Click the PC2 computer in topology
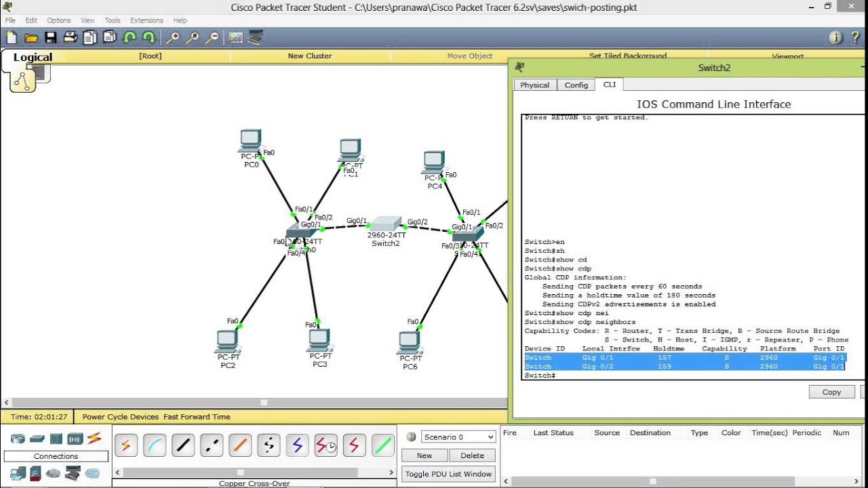Image resolution: width=868 pixels, height=488 pixels. pos(227,341)
